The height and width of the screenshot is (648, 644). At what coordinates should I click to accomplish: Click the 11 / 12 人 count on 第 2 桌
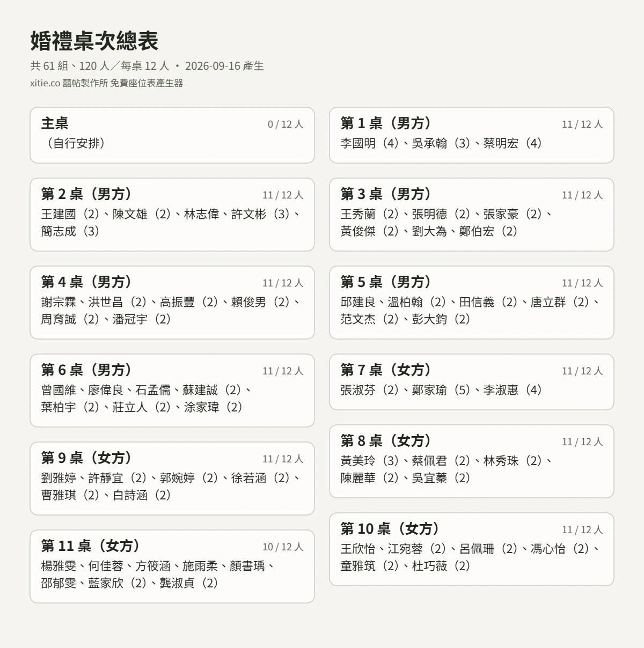point(283,195)
